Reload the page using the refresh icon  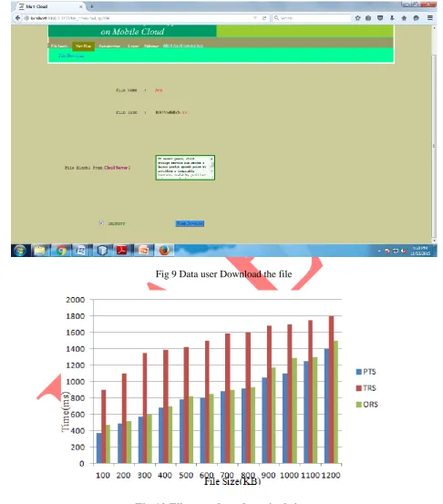click(264, 18)
